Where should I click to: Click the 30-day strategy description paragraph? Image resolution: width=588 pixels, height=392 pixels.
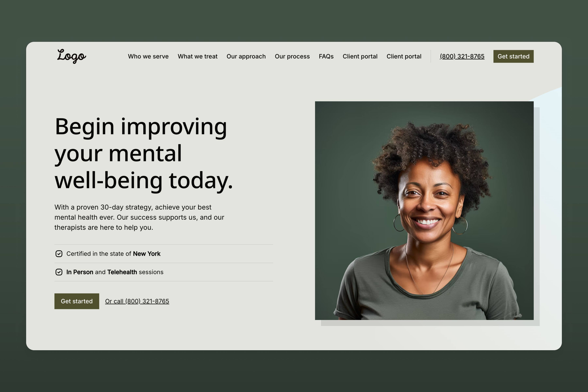(x=139, y=217)
